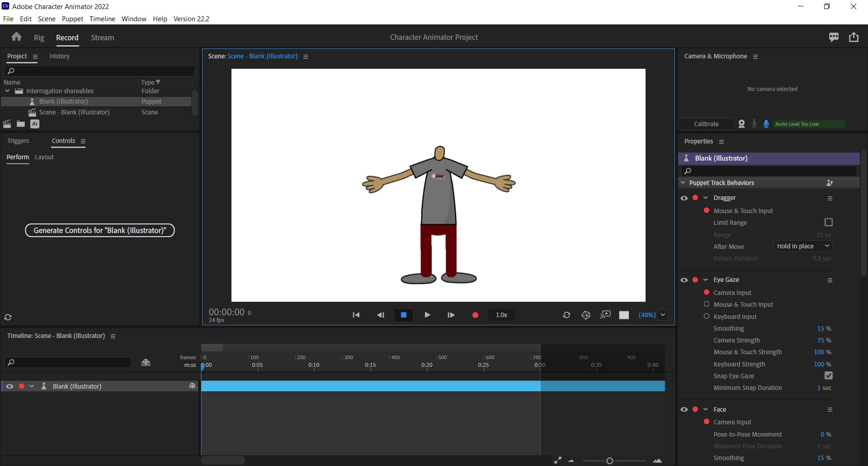Click the scene snapshot aperture icon
This screenshot has width=868, height=466.
586,315
